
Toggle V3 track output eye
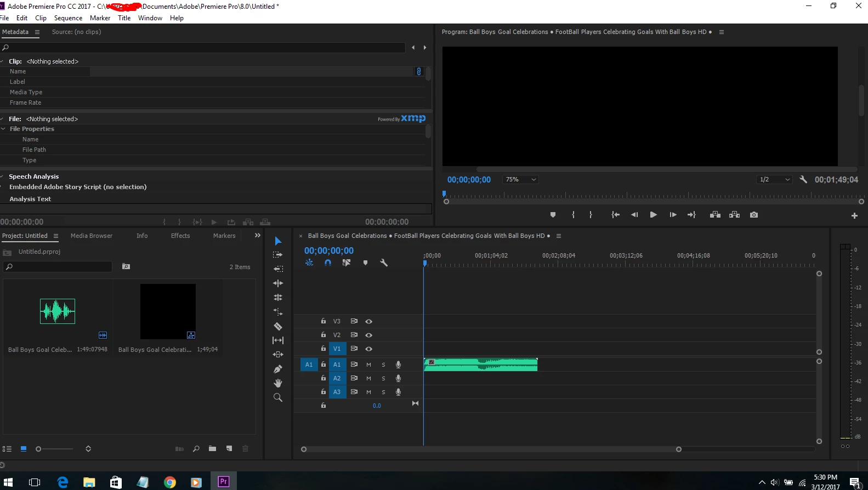(369, 322)
